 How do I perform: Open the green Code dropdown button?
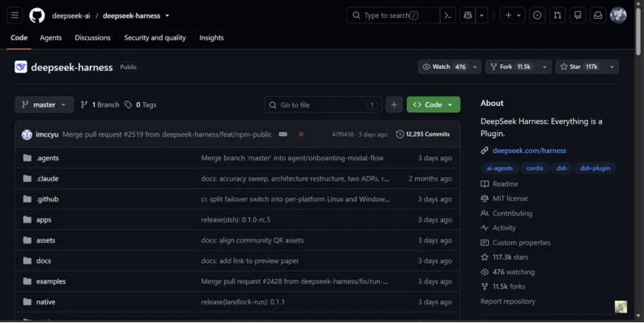click(434, 105)
